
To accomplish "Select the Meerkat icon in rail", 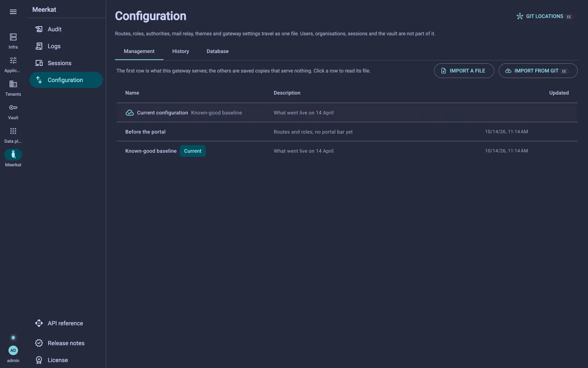I will pos(13,155).
